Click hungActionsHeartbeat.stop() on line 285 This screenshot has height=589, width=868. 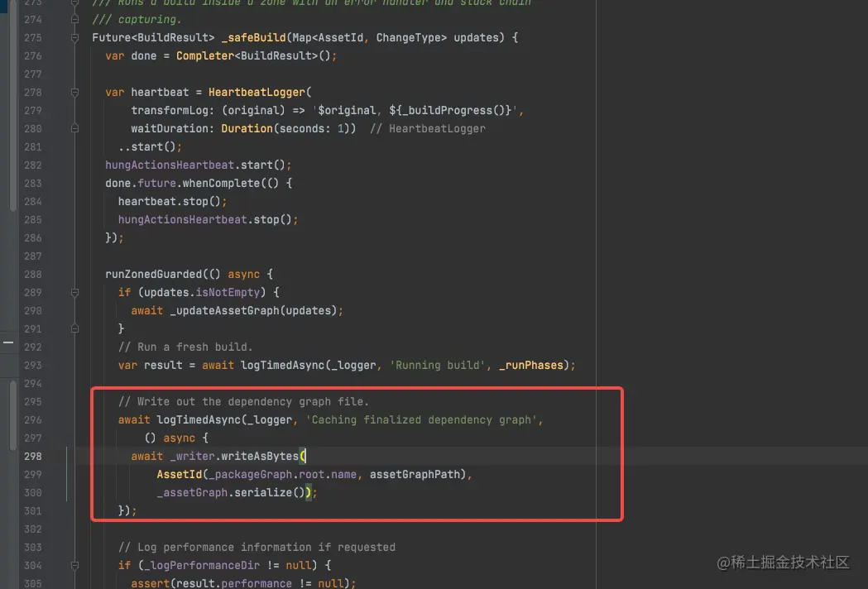(205, 220)
